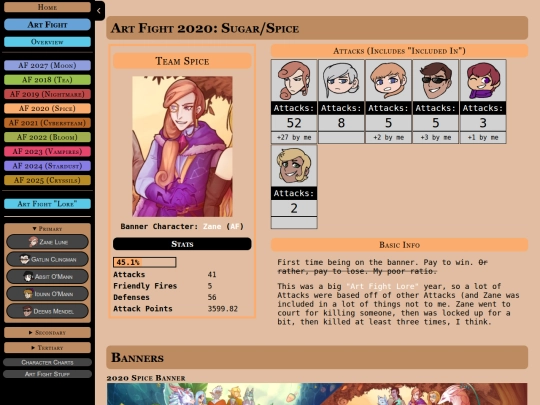Open AF 2024 (Stardust) page
This screenshot has height=405, width=540.
click(48, 166)
